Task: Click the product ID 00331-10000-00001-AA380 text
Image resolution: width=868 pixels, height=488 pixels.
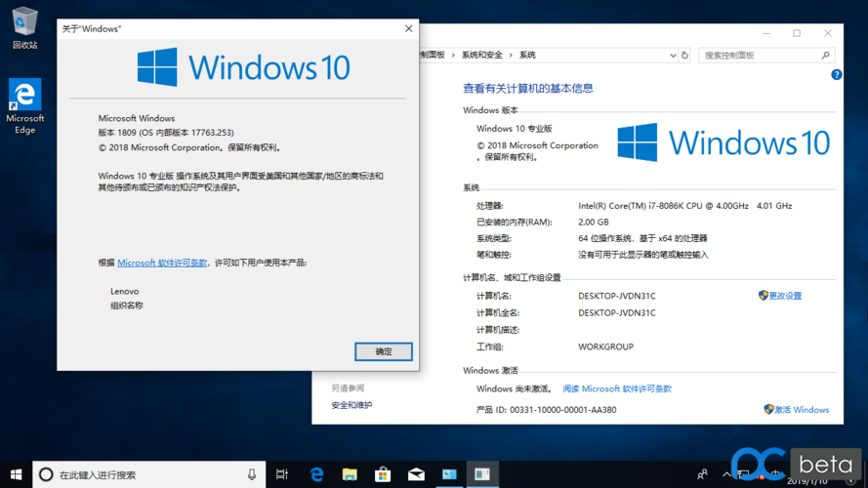Action: pos(546,410)
